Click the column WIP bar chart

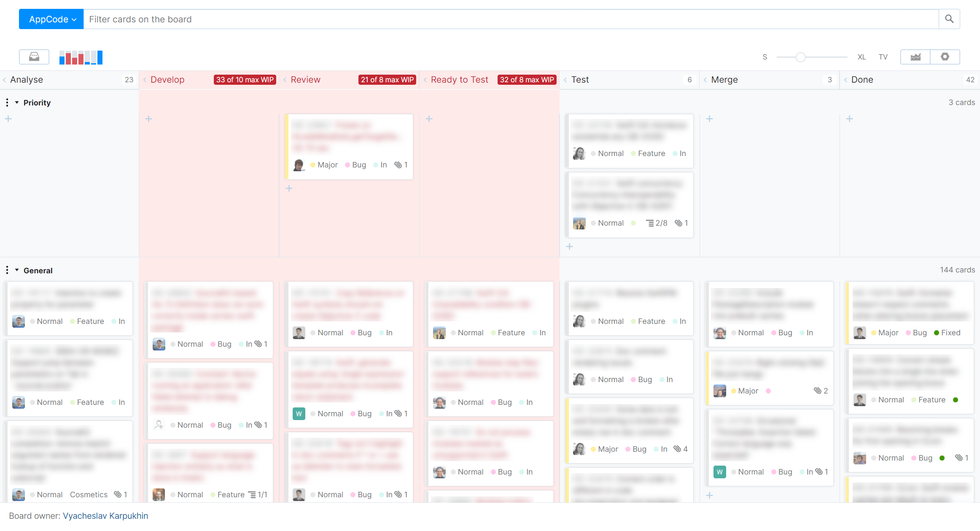tap(81, 57)
